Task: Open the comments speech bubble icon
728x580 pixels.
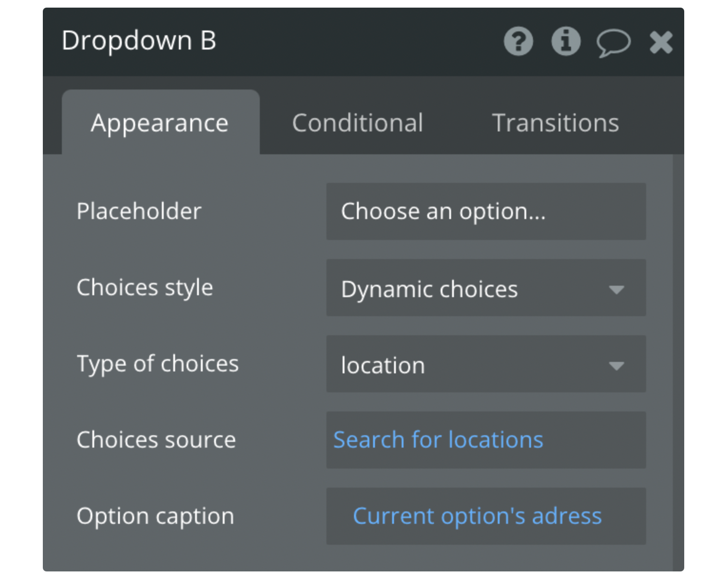Action: 613,43
